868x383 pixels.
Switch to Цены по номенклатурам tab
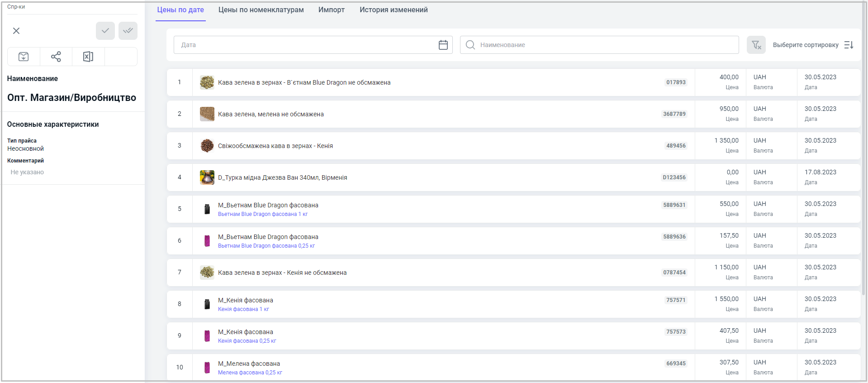tap(261, 10)
